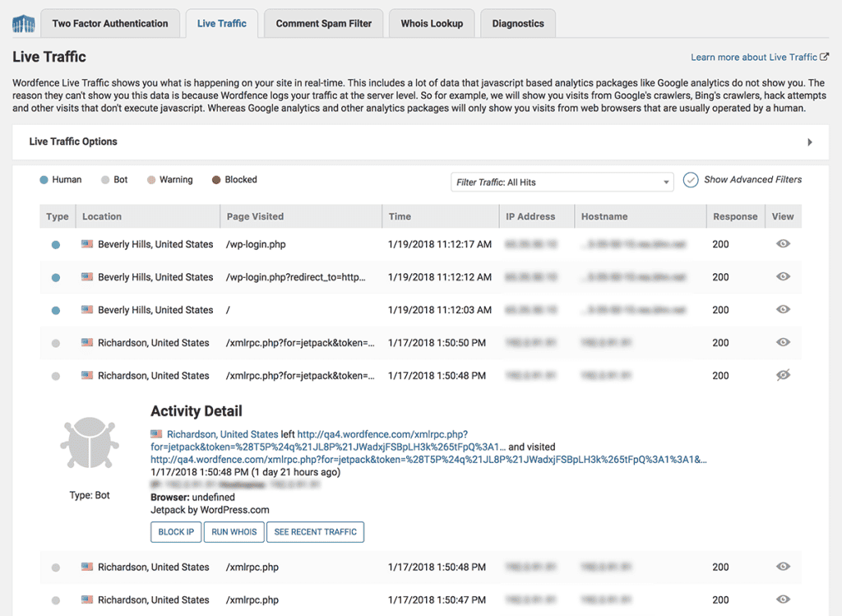Click the /wp-login.php?redirect_to=http... cell
Image resolution: width=842 pixels, height=616 pixels.
(x=295, y=277)
